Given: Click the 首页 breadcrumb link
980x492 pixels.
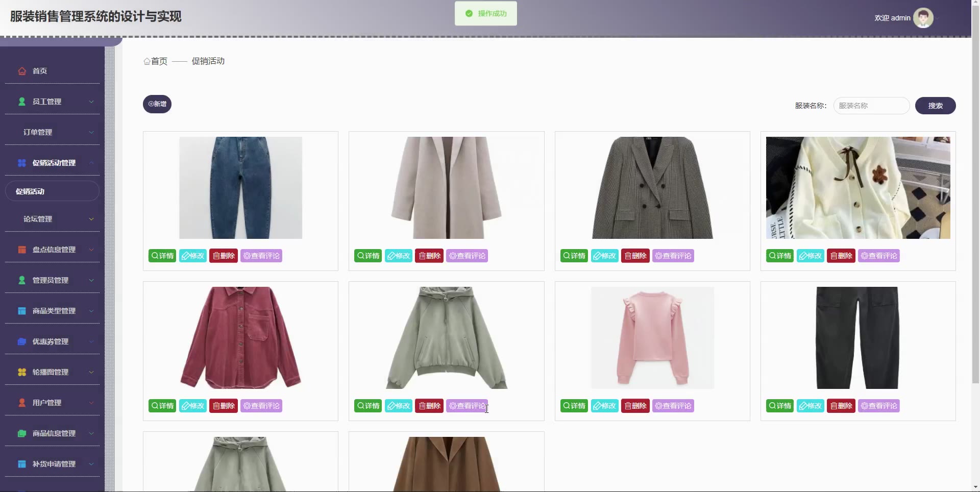Looking at the screenshot, I should pyautogui.click(x=159, y=61).
